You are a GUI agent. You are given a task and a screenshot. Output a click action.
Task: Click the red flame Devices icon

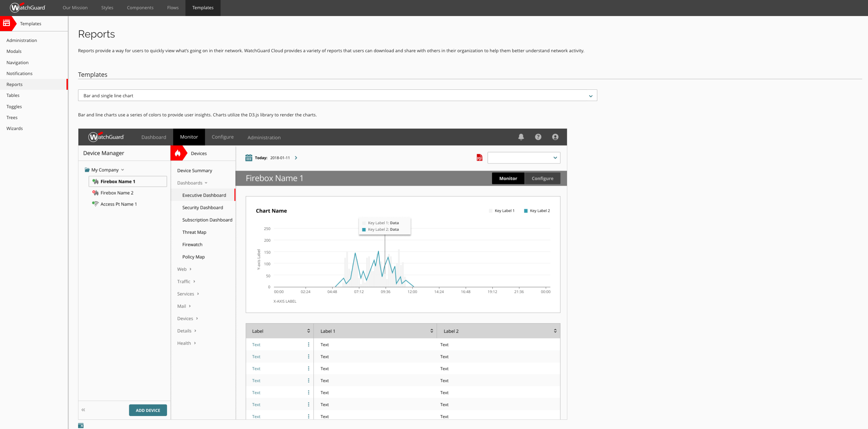[178, 153]
